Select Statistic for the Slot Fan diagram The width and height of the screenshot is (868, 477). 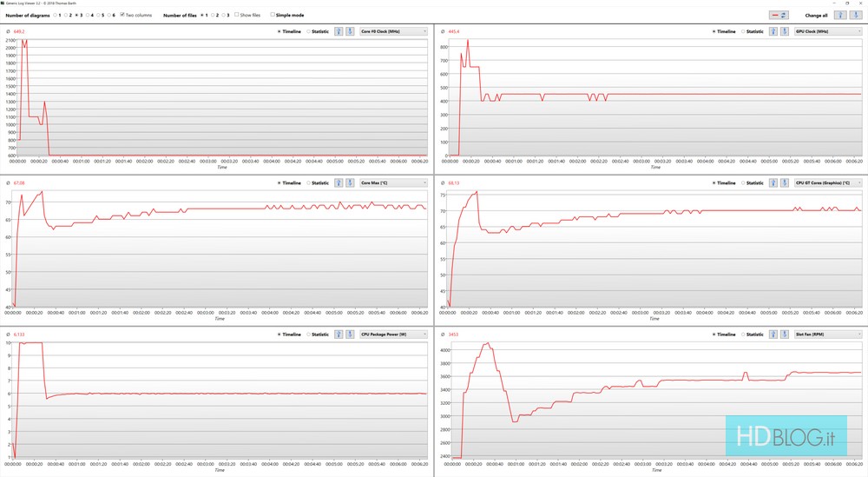click(x=744, y=334)
